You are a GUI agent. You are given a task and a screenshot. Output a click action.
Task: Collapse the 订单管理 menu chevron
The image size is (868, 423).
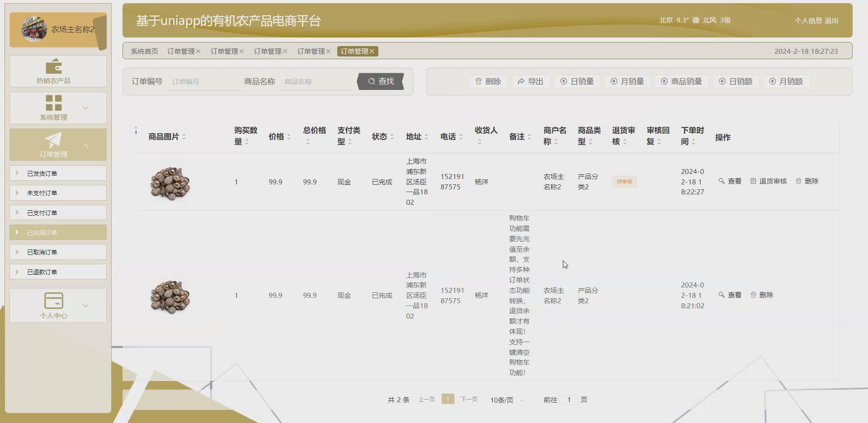pos(85,145)
